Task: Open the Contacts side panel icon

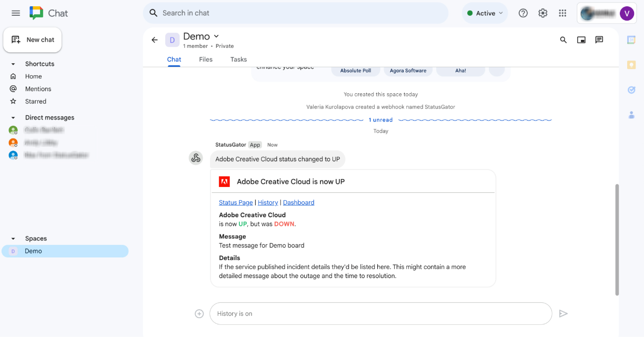Action: [631, 115]
